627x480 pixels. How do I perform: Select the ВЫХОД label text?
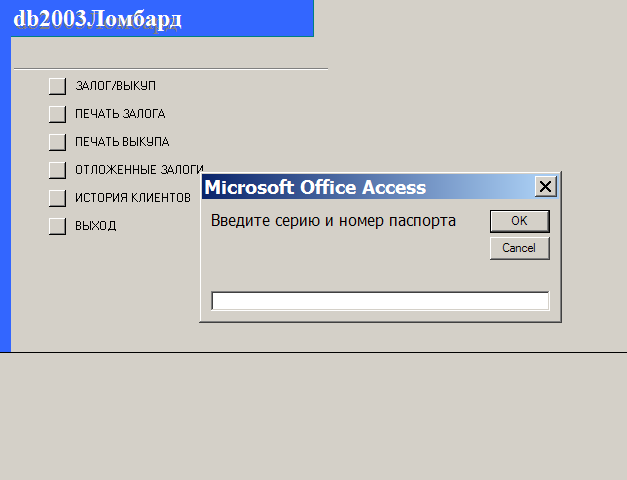pos(96,226)
